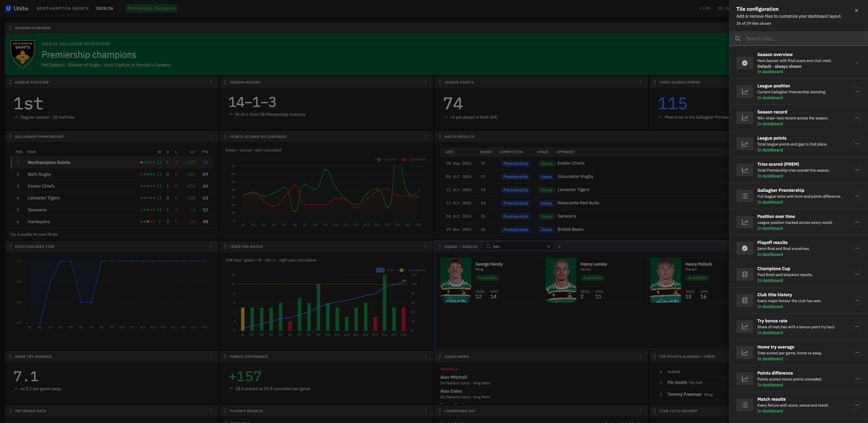The height and width of the screenshot is (423, 868).
Task: Focus the Search tiles field
Action: [799, 39]
